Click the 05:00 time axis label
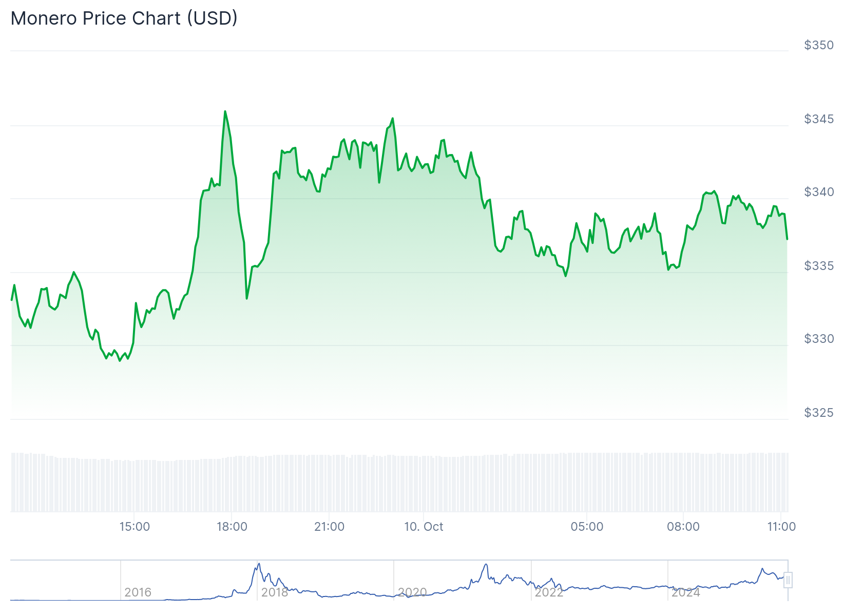 point(587,527)
